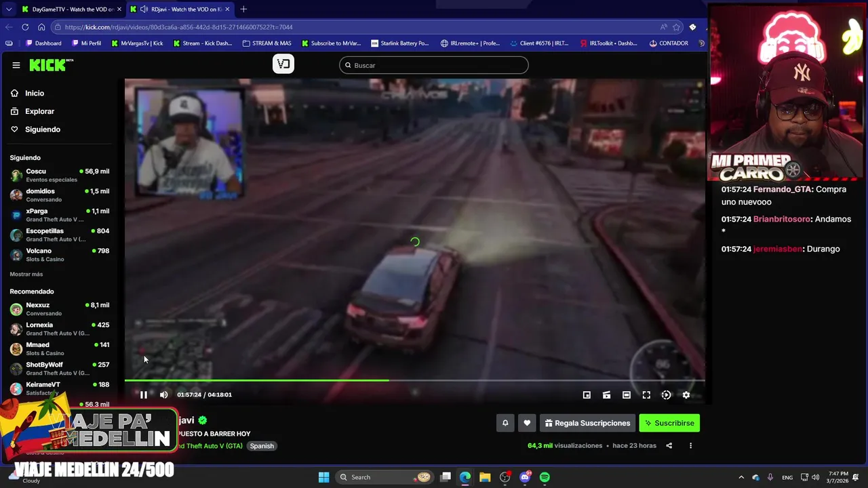This screenshot has width=868, height=488.
Task: Open Spotify from taskbar
Action: pyautogui.click(x=545, y=477)
